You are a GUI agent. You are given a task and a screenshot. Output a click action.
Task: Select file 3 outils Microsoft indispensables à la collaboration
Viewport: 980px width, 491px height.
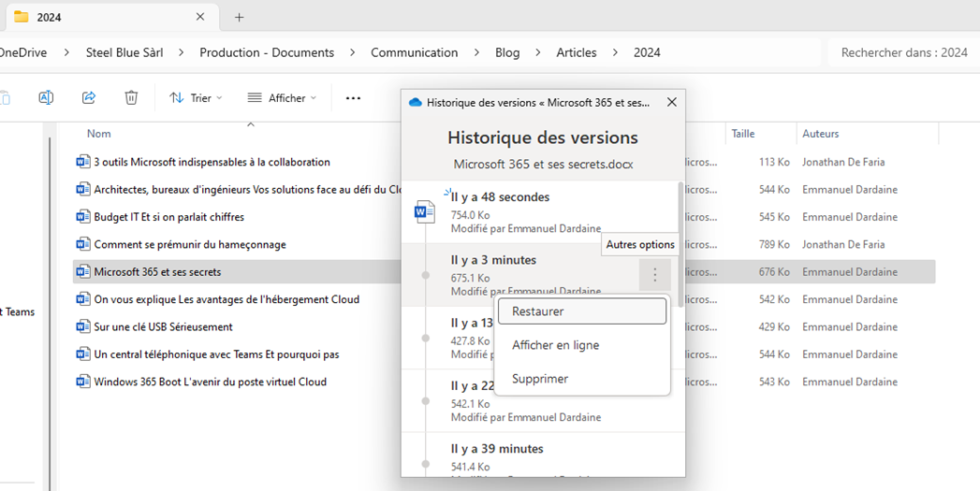click(x=212, y=162)
